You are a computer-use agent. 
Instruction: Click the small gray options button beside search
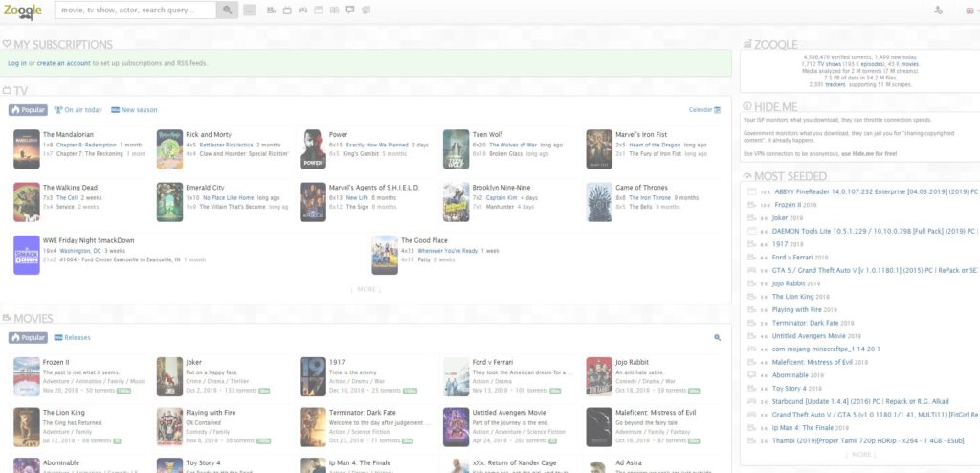[x=250, y=10]
